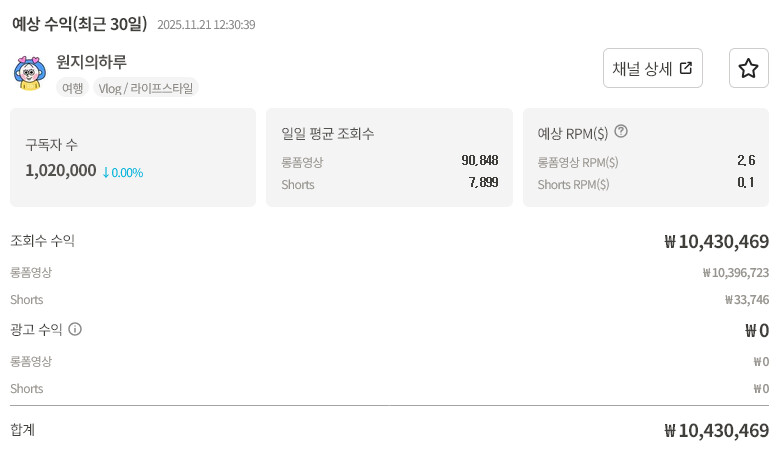Image resolution: width=782 pixels, height=450 pixels.
Task: Open the 채널 상세 channel detail button
Action: click(x=652, y=68)
